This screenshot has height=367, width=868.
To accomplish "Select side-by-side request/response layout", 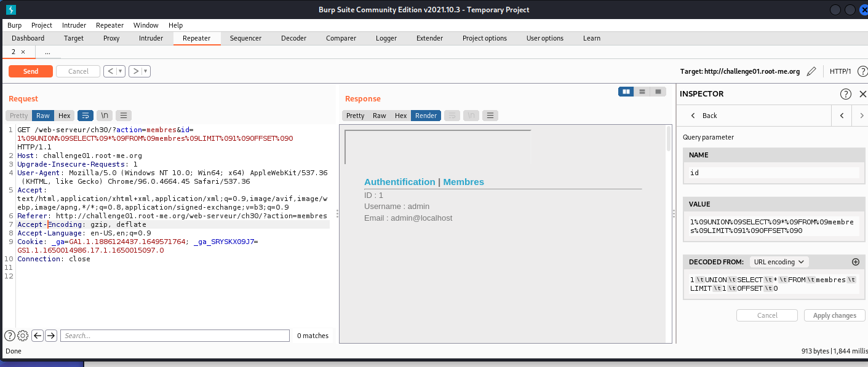I will pyautogui.click(x=626, y=92).
